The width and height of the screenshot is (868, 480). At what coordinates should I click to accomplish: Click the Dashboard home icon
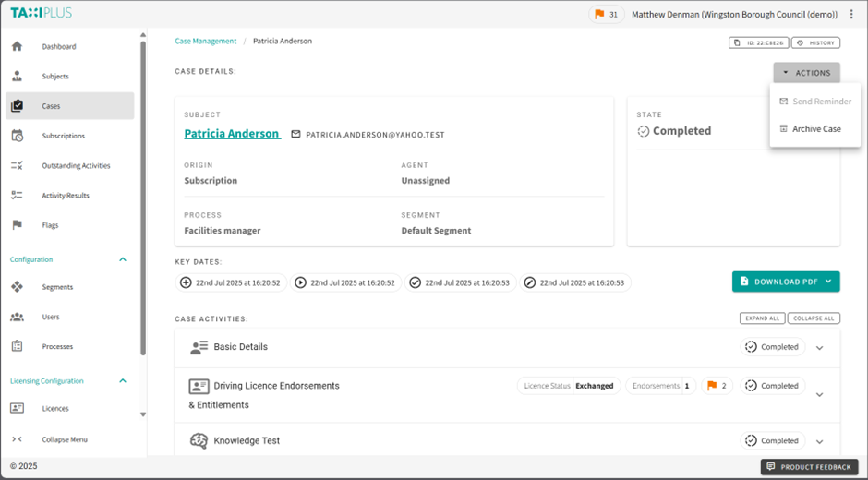point(18,46)
